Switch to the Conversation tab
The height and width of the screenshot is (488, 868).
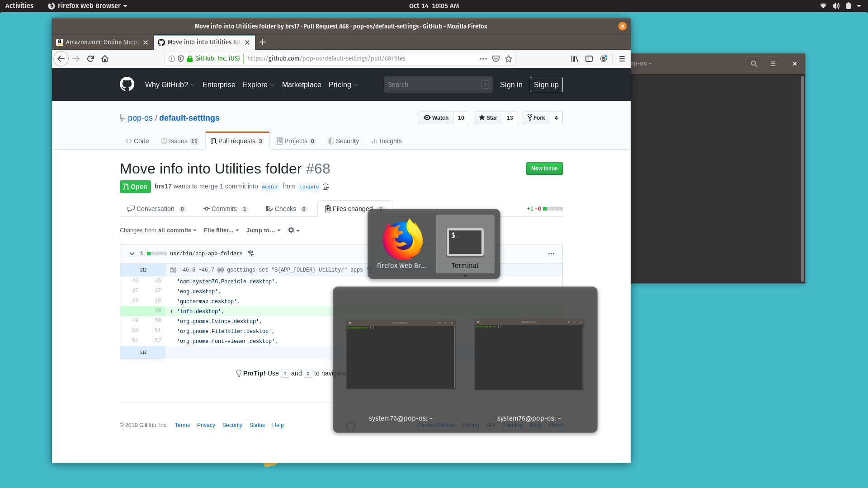(x=156, y=209)
